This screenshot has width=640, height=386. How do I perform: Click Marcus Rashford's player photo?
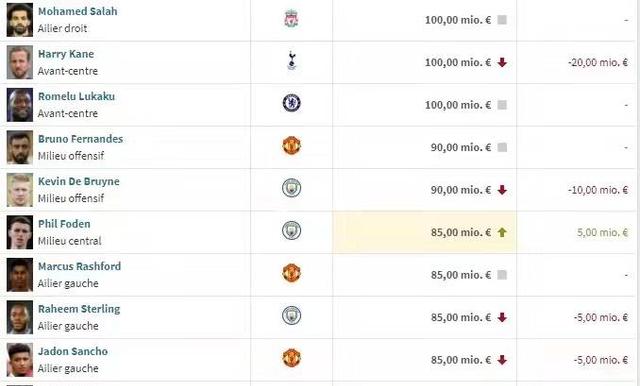coord(20,275)
